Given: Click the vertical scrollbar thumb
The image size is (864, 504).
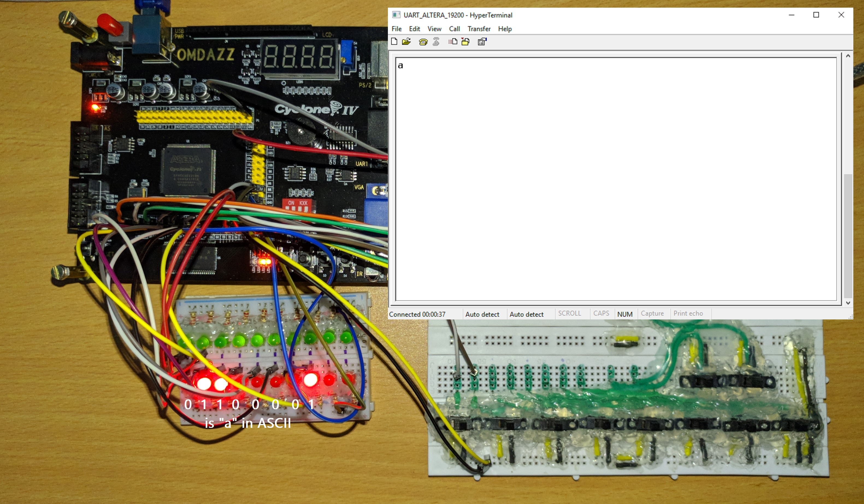Looking at the screenshot, I should pos(848,236).
